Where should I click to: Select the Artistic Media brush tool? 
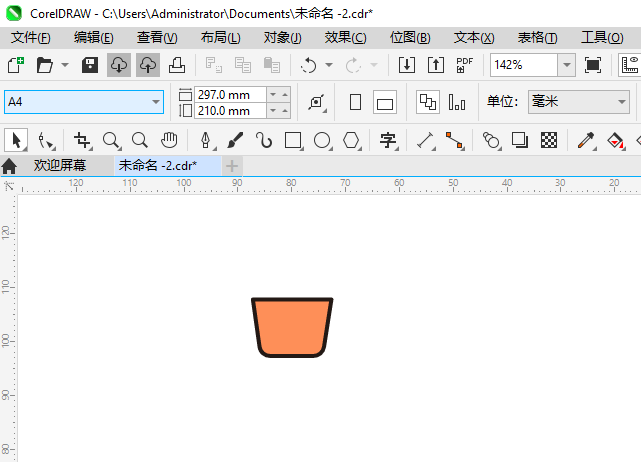(235, 141)
